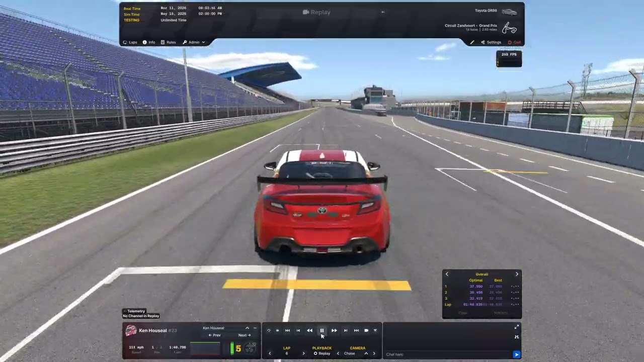Image resolution: width=644 pixels, height=362 pixels.
Task: Go to the previous lap
Action: pyautogui.click(x=270, y=353)
